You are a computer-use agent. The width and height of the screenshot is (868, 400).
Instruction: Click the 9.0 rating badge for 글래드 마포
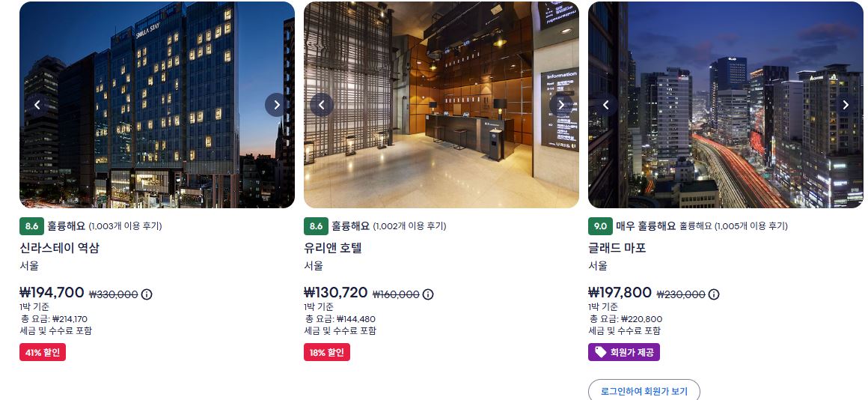point(600,226)
